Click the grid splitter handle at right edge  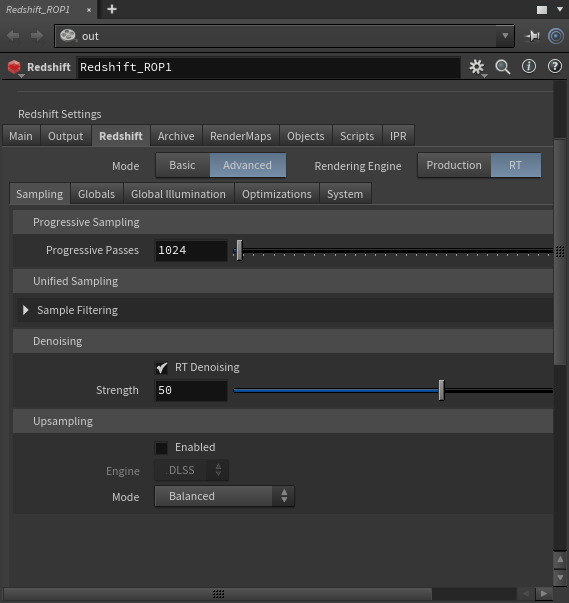click(560, 251)
